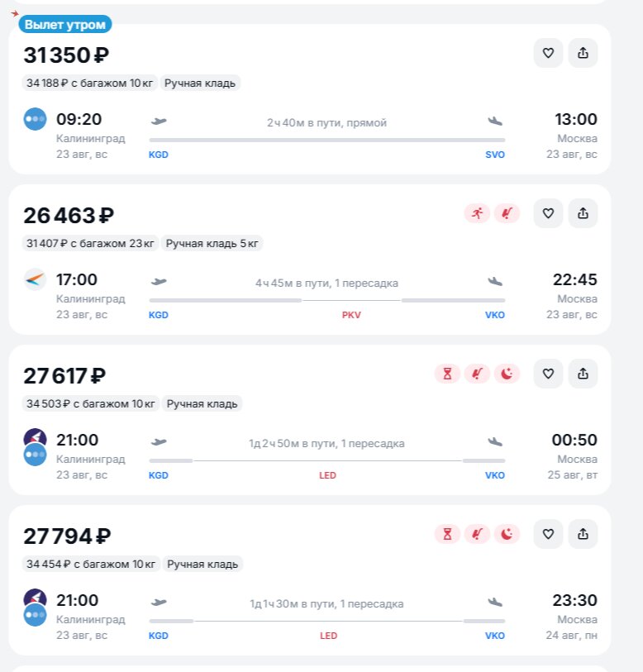Screen dimensions: 643x672
Task: Share the 31 350 ₽ direct flight ticket
Action: point(583,53)
